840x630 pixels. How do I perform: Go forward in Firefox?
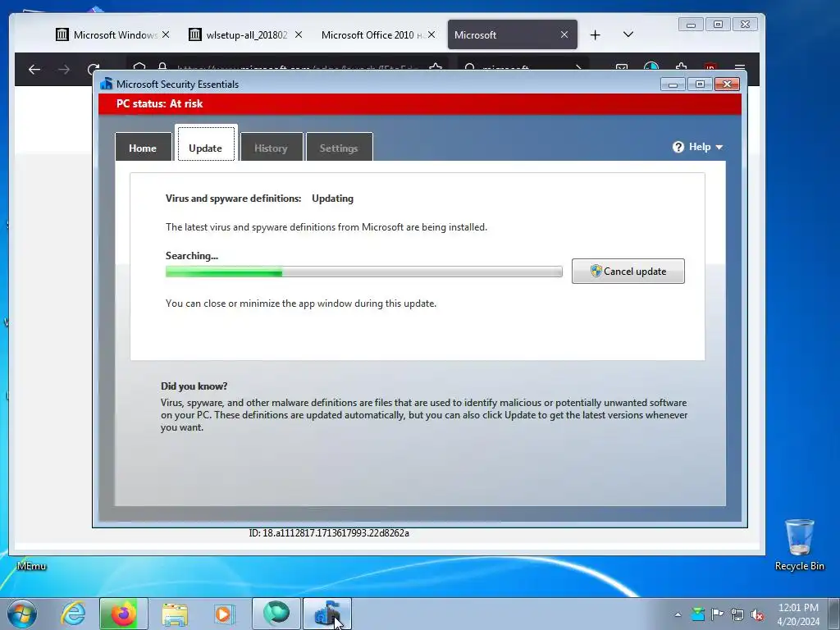64,69
